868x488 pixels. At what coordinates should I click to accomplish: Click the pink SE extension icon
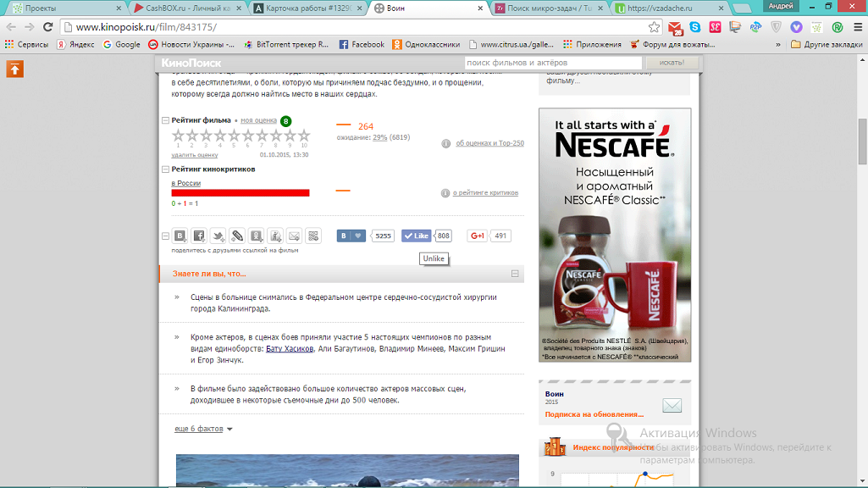click(715, 27)
